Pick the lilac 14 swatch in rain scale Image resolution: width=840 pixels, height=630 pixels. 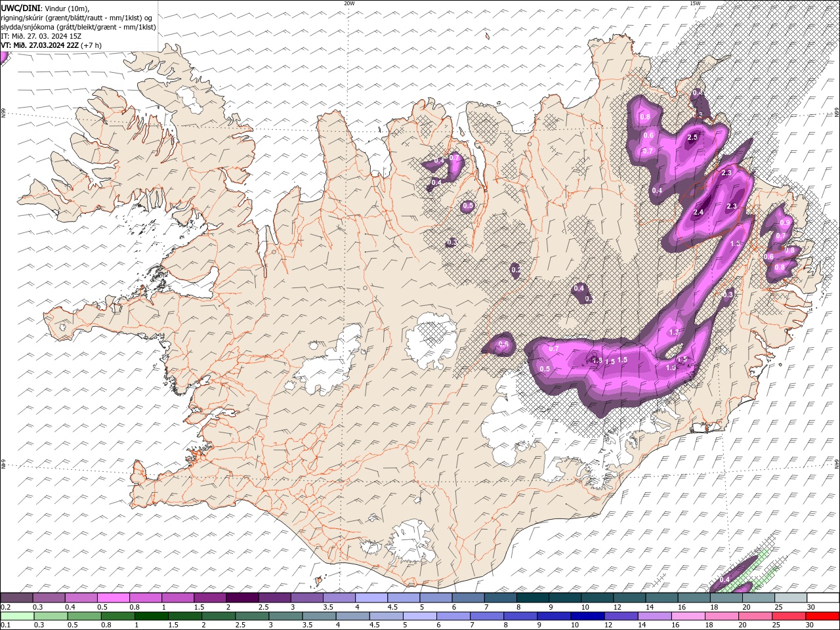point(655,616)
